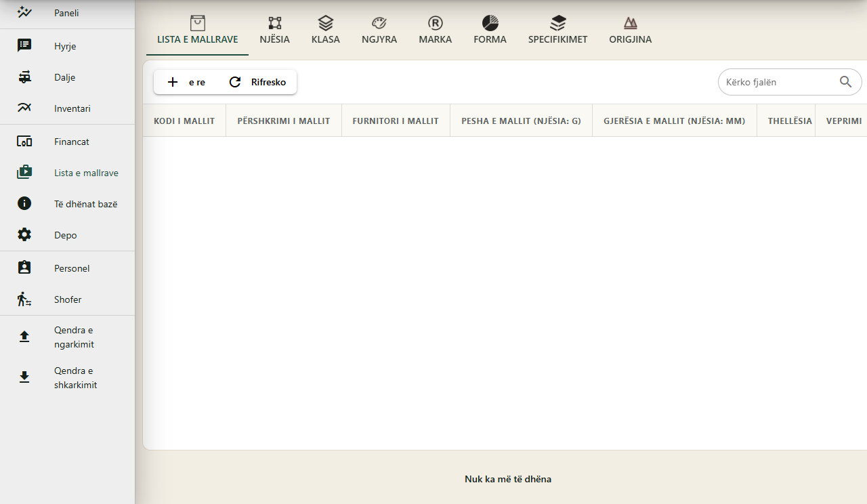Click the registered mark icon above MARKA
The width and height of the screenshot is (867, 504).
(x=436, y=23)
